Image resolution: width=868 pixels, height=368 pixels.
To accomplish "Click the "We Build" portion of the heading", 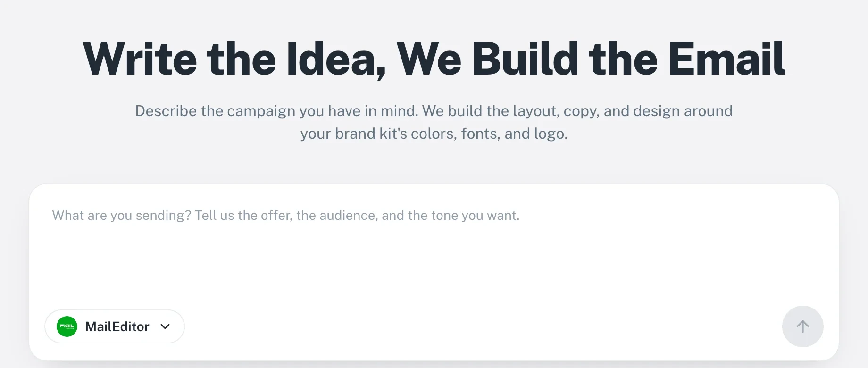I will (487, 59).
